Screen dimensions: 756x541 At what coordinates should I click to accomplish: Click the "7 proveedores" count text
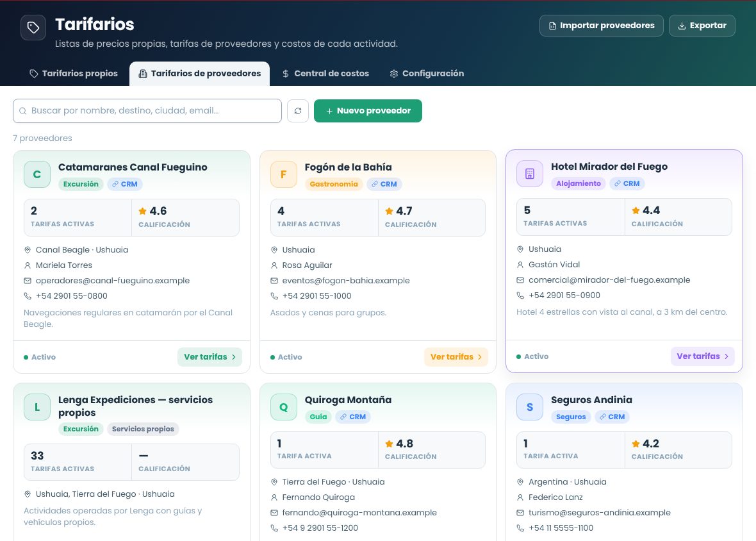42,138
